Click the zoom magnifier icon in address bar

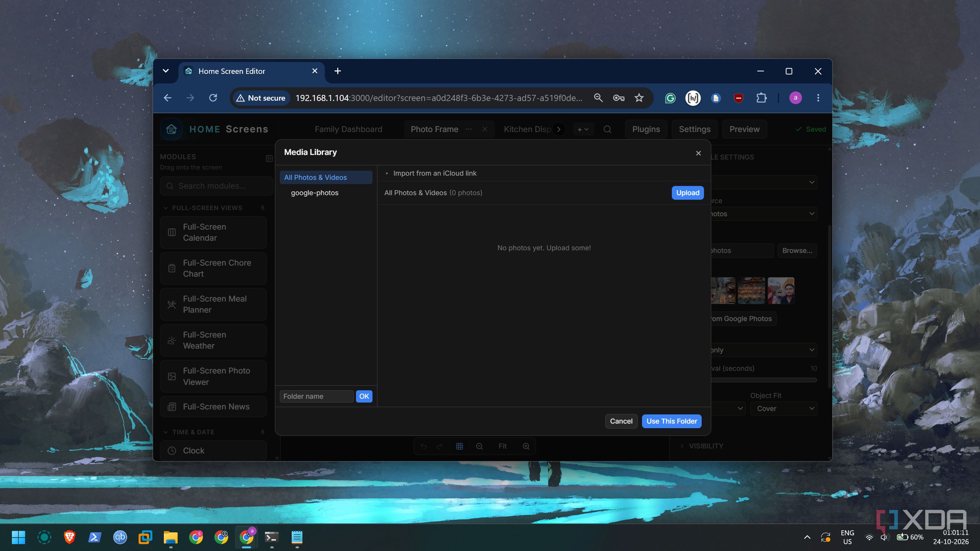598,98
